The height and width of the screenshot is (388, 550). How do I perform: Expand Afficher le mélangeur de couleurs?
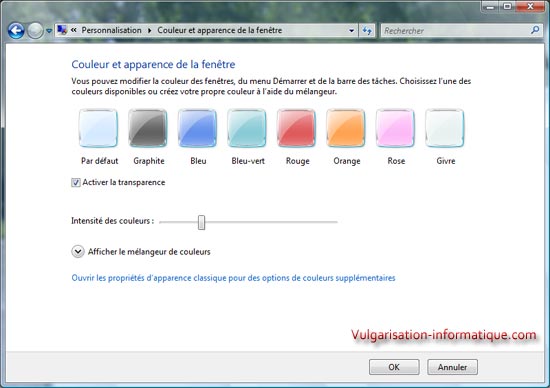coord(78,252)
